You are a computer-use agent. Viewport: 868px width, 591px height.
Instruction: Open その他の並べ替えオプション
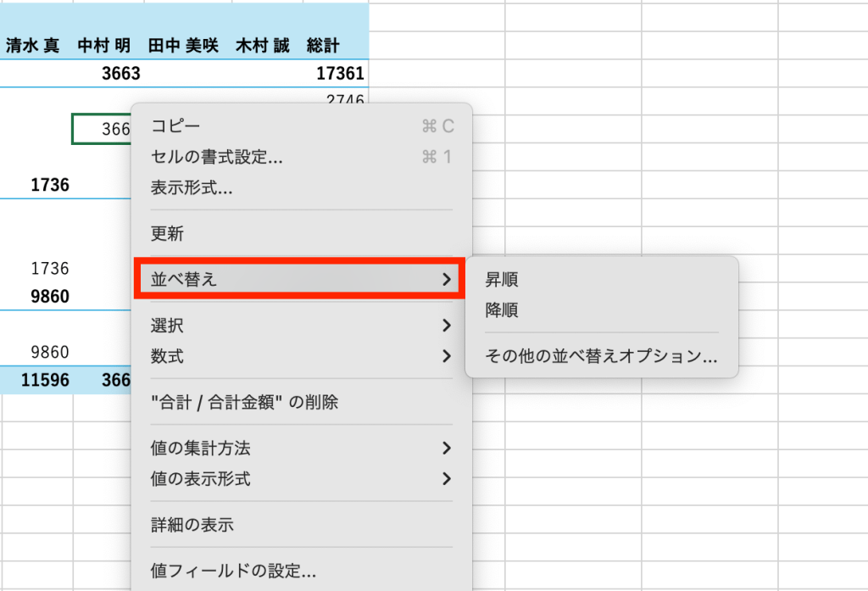(x=600, y=356)
